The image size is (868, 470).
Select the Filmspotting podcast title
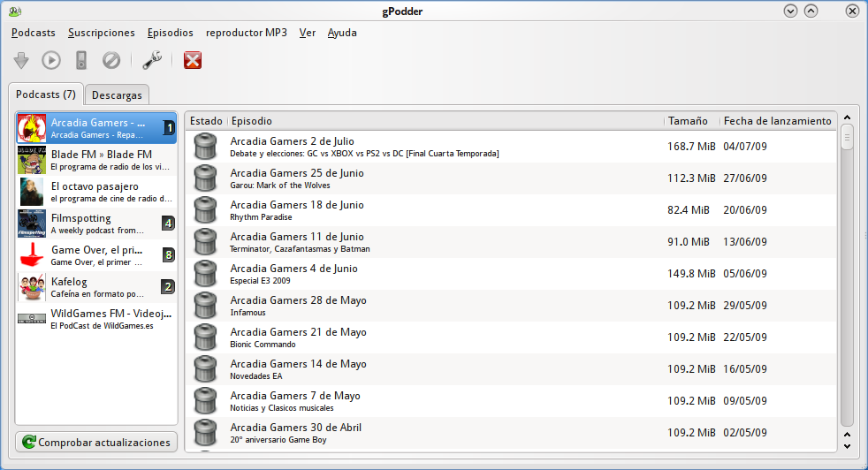(80, 218)
